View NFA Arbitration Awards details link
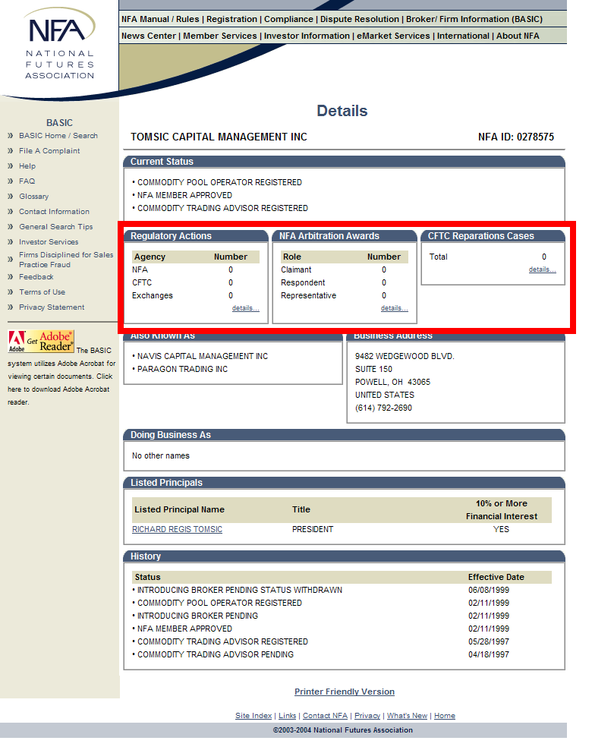Image resolution: width=592 pixels, height=750 pixels. pos(395,308)
